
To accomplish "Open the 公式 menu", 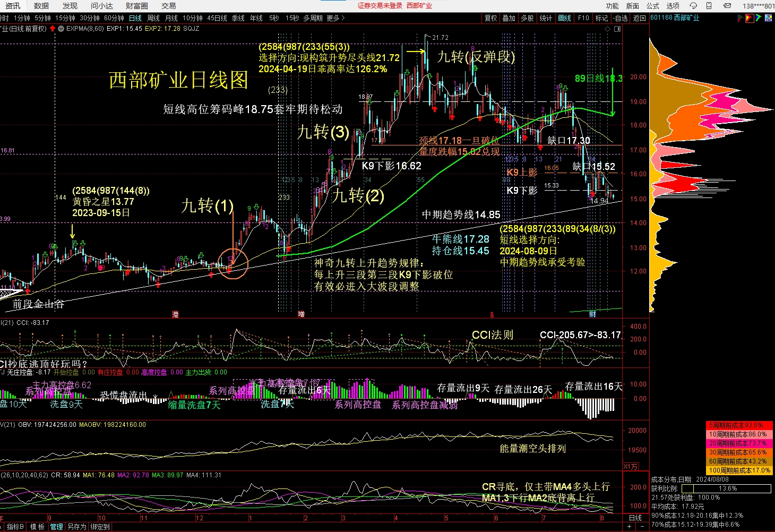I will click(x=653, y=6).
